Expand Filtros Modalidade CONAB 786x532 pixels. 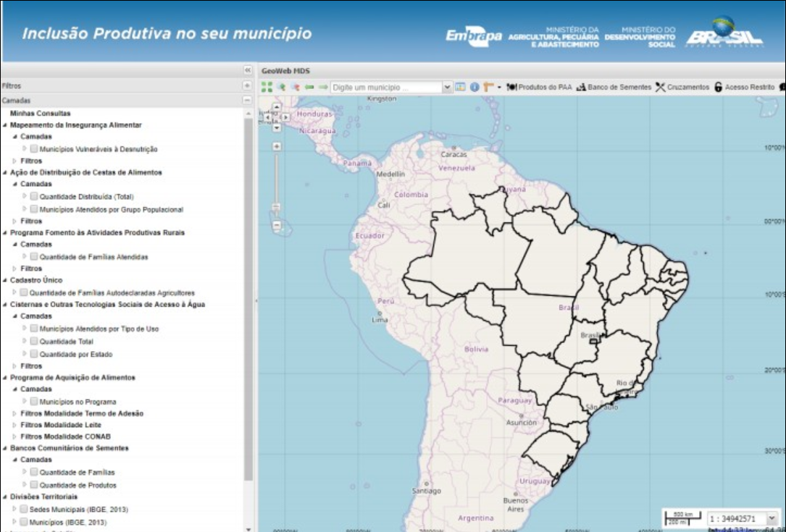14,437
